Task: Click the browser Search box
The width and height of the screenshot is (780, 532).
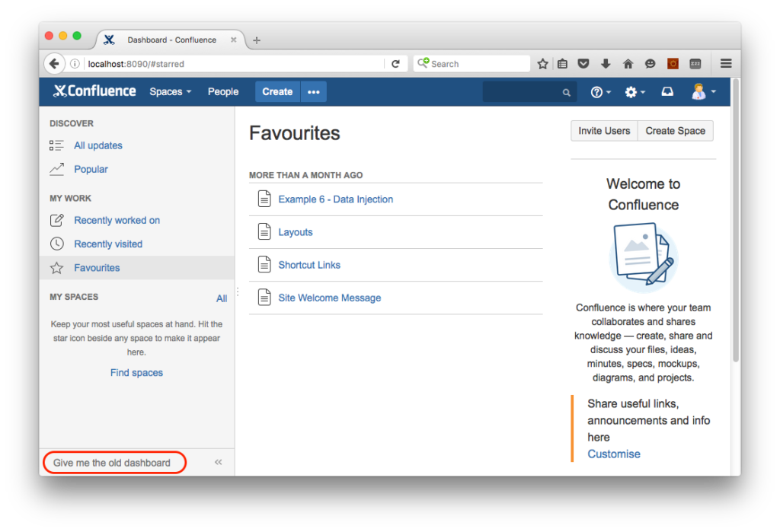Action: click(472, 64)
